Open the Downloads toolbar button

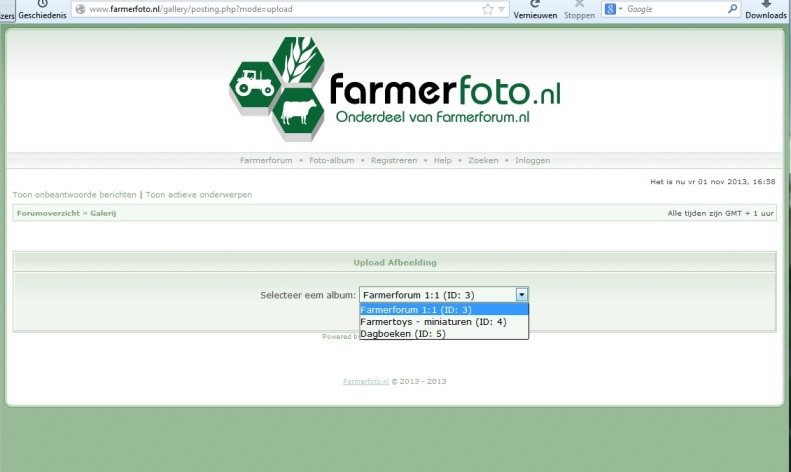[x=765, y=6]
